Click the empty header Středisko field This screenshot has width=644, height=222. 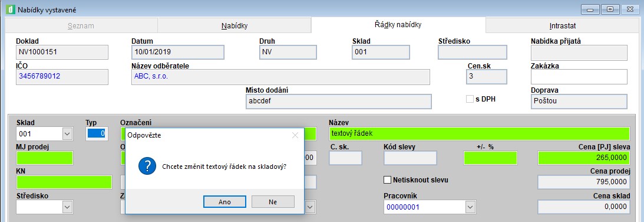point(473,53)
